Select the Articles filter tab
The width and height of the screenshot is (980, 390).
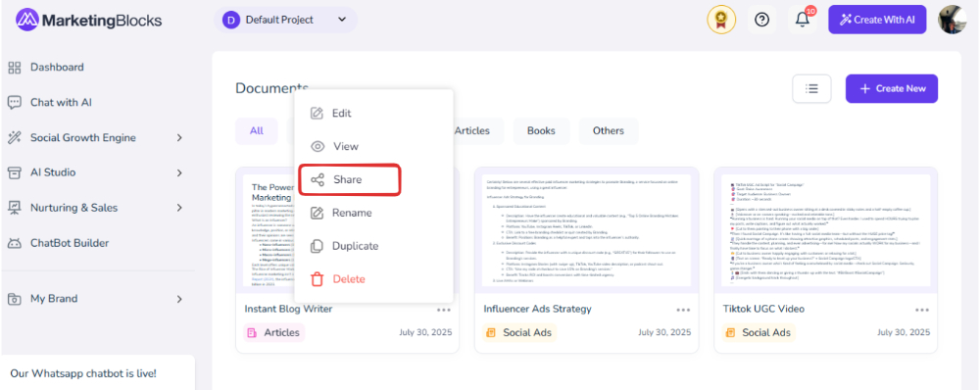[x=471, y=131]
